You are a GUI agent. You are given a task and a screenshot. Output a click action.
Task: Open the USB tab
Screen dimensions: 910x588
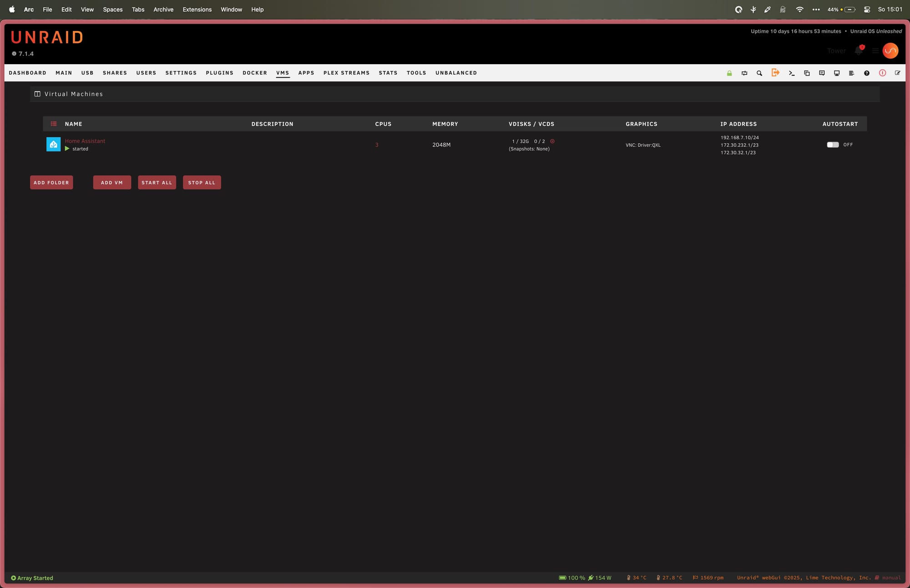(87, 73)
